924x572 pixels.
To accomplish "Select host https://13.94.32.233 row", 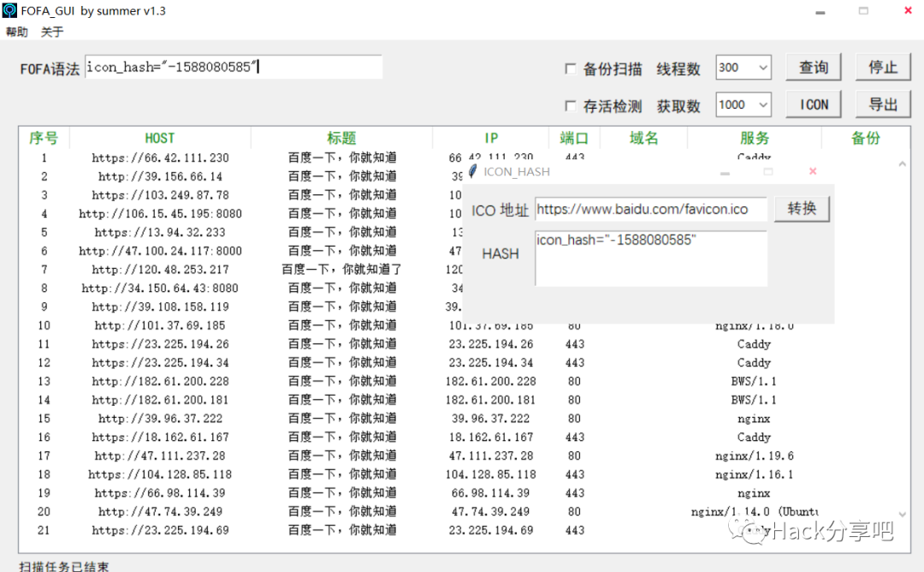I will tap(160, 232).
